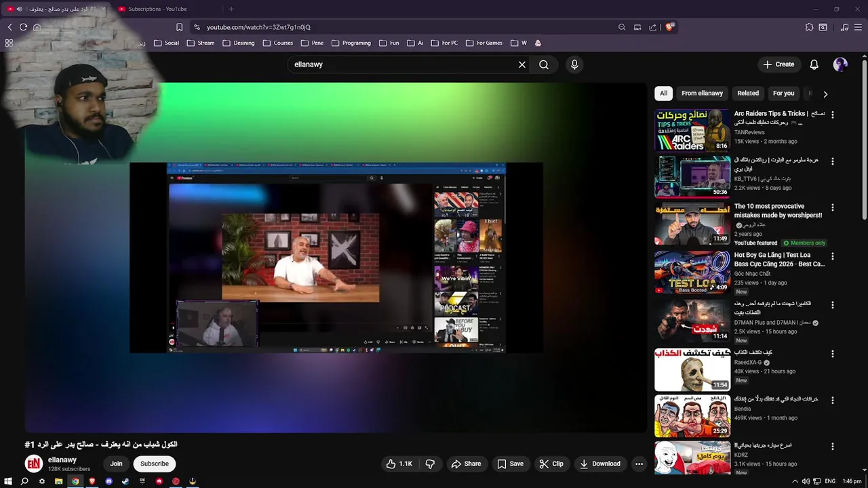868x488 pixels.
Task: Click the main video player area
Action: pos(336,258)
